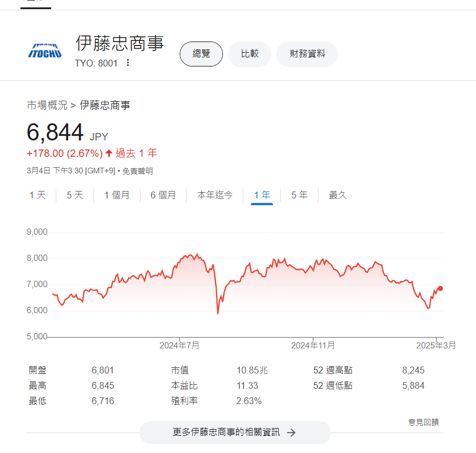Screen dimensions: 476x453
Task: Click the 最高 value 6,845
Action: click(103, 385)
